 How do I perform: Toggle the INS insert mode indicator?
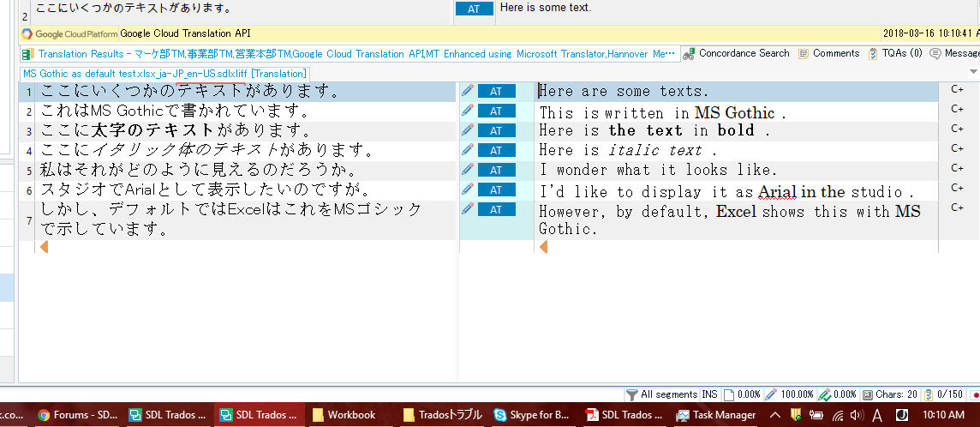(709, 394)
